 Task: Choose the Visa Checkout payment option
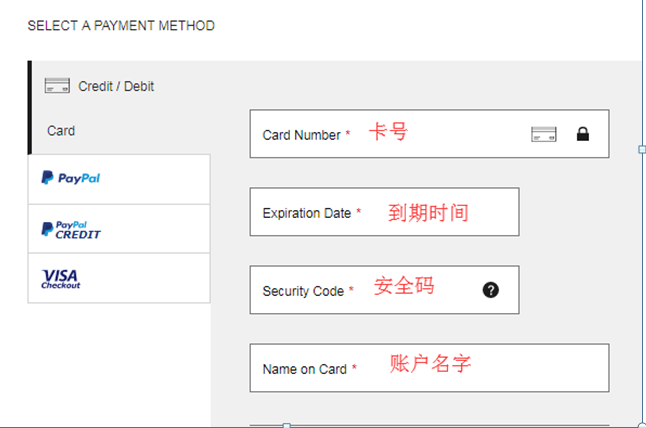pos(61,278)
